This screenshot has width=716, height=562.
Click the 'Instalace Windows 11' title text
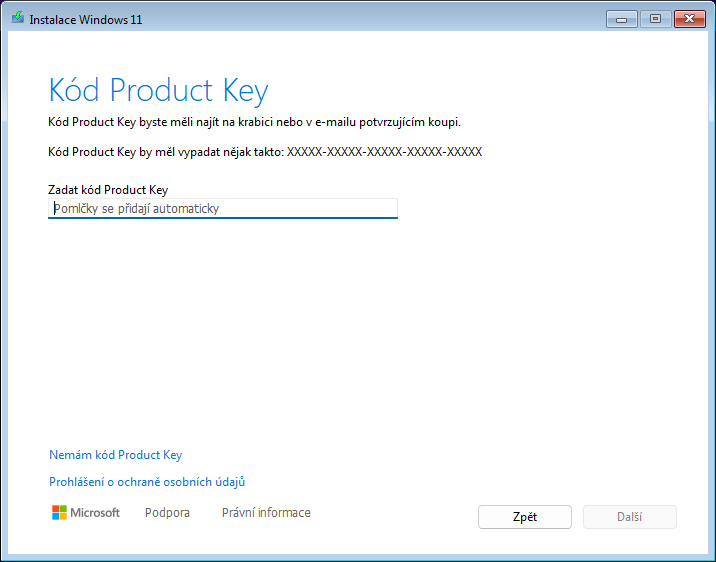click(x=86, y=20)
